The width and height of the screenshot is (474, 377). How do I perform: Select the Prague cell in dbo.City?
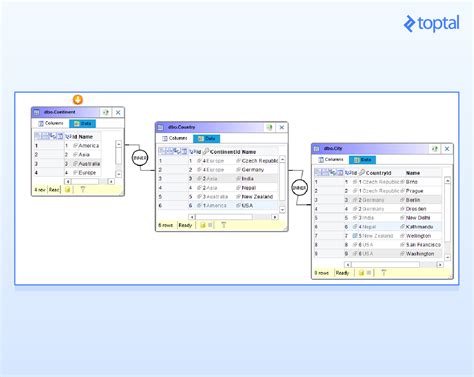(421, 191)
